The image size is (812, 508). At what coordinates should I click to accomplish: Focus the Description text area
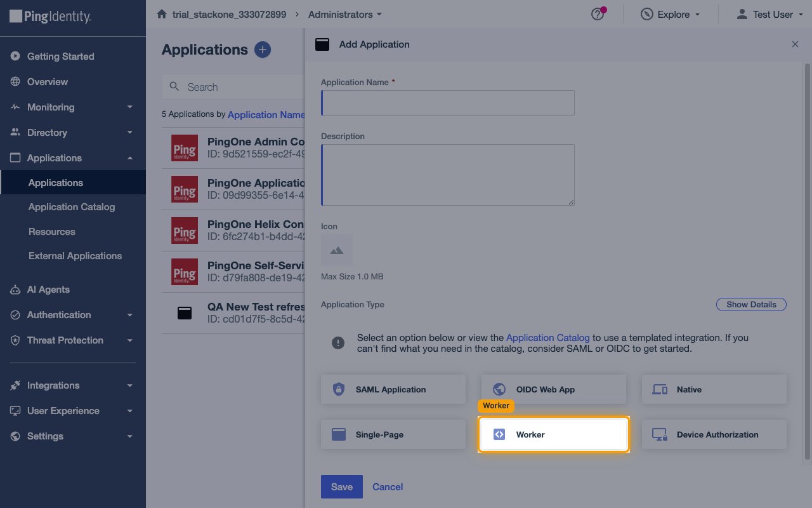click(448, 175)
